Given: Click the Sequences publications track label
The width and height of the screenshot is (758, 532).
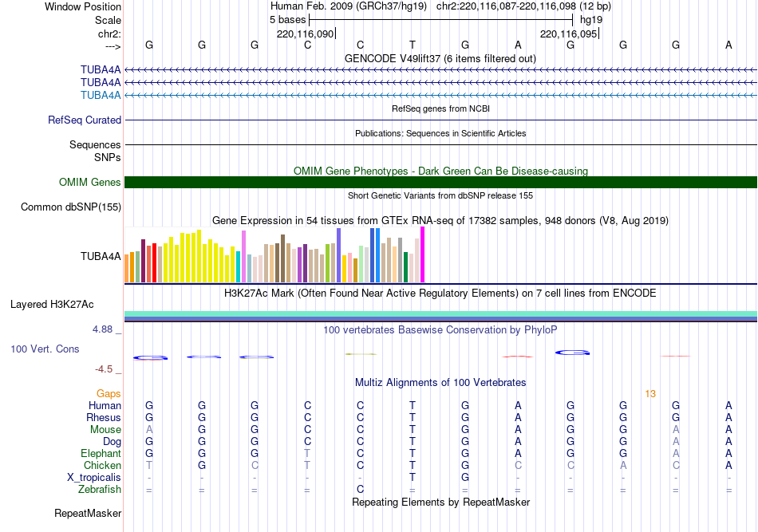Looking at the screenshot, I should click(x=95, y=144).
